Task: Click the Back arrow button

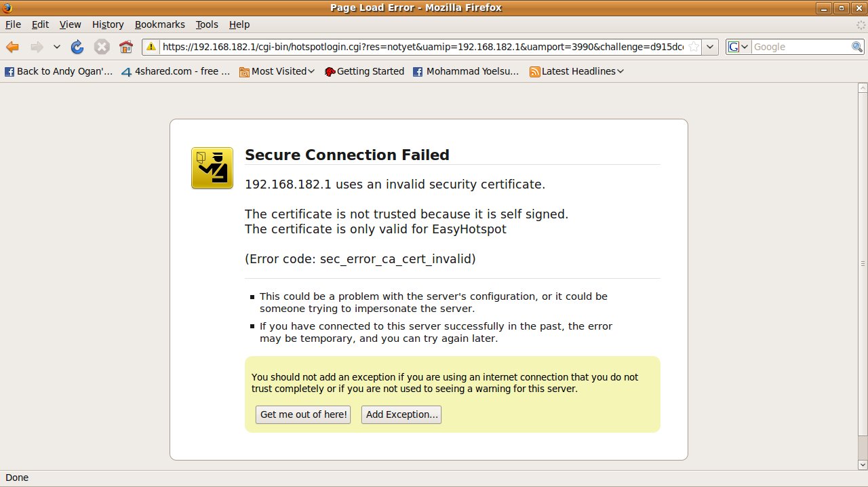Action: pyautogui.click(x=12, y=47)
